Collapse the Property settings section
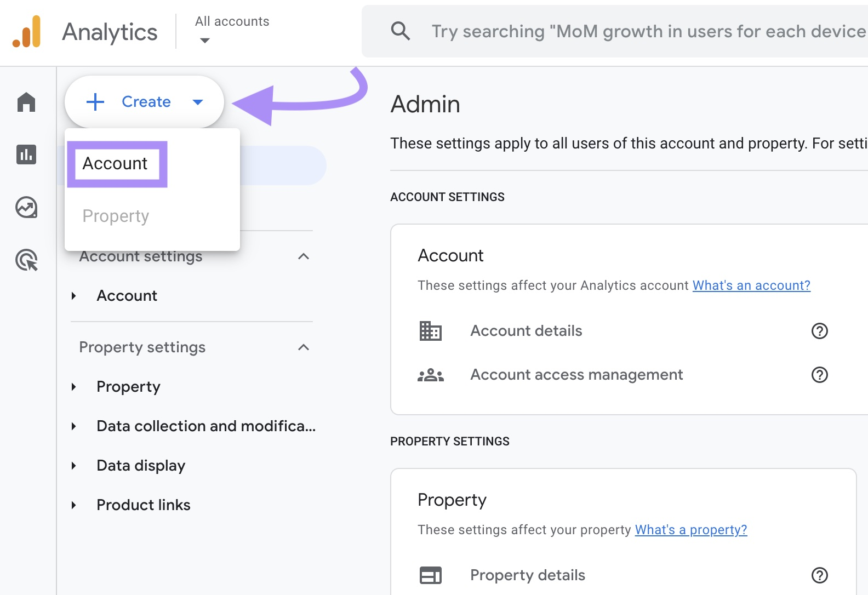The width and height of the screenshot is (868, 595). click(304, 347)
